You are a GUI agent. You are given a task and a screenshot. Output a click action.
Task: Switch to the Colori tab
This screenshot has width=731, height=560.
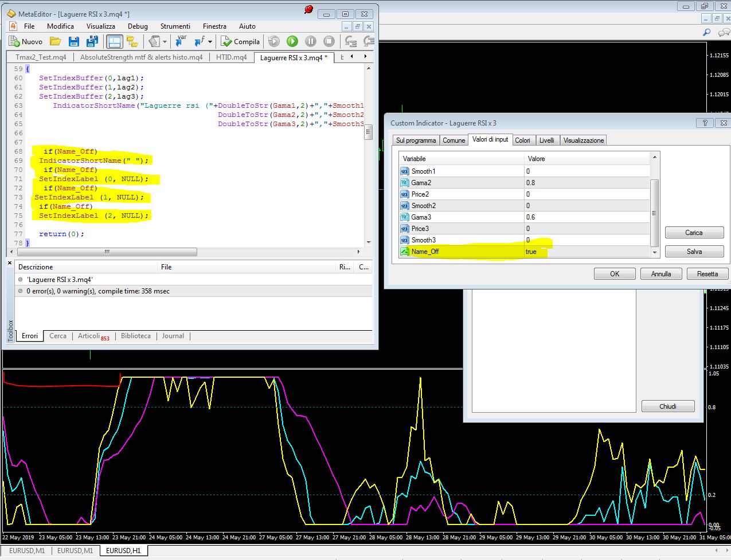click(x=522, y=140)
